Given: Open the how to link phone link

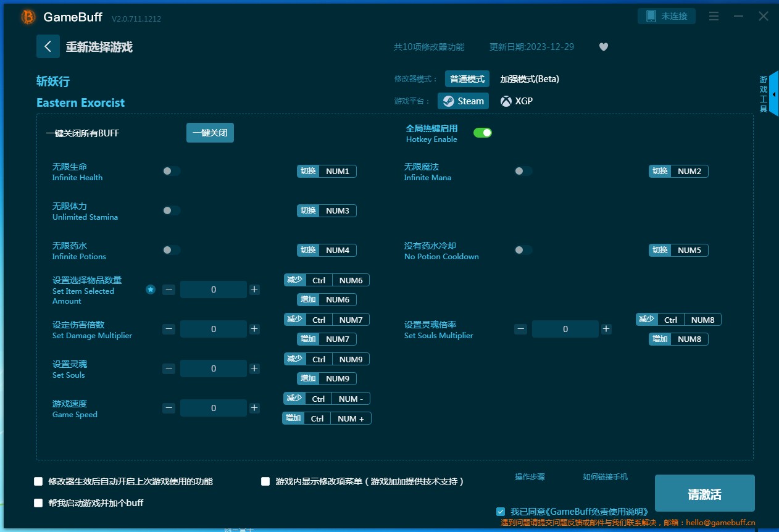Looking at the screenshot, I should (605, 477).
